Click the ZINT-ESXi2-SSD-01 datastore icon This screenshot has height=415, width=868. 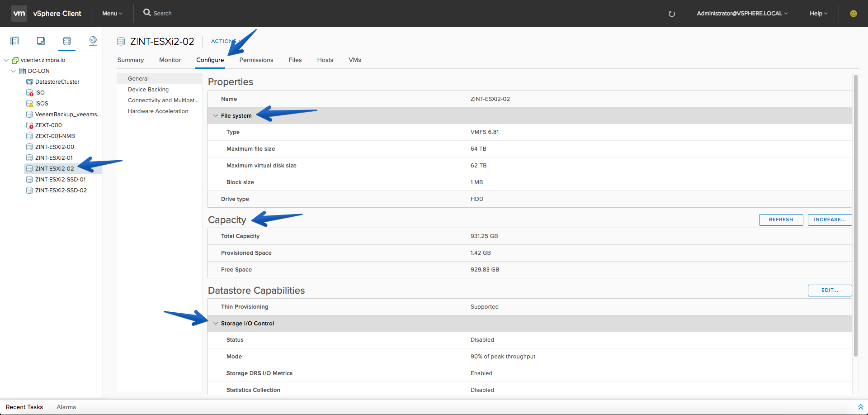coord(29,180)
